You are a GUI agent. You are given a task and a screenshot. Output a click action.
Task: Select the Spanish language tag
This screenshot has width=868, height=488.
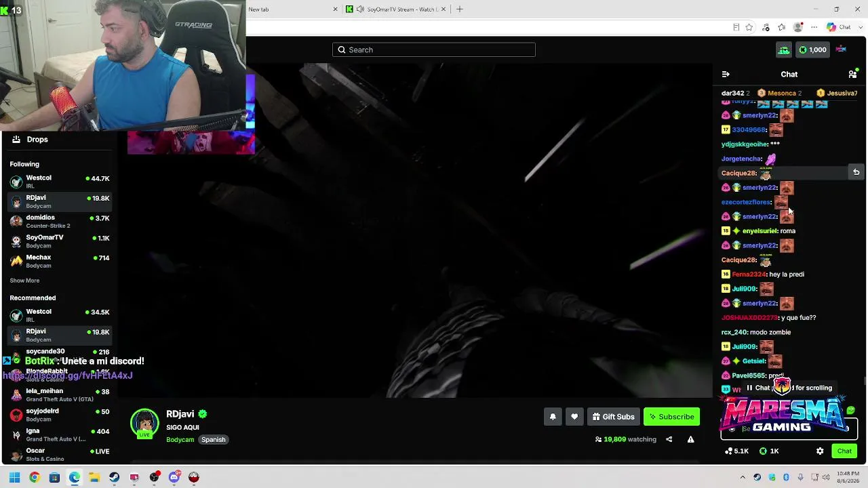tap(213, 440)
